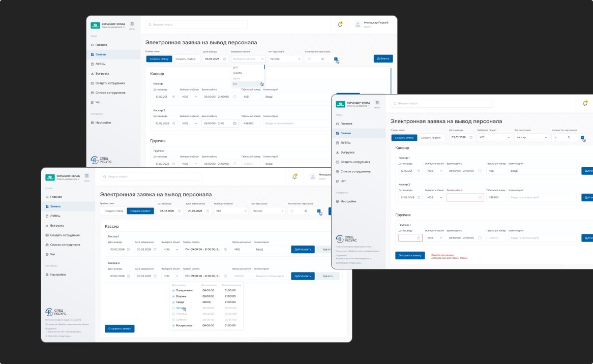Click the КОМАНДОР-СКЛАД logo in weekday-schedule window

(50, 177)
